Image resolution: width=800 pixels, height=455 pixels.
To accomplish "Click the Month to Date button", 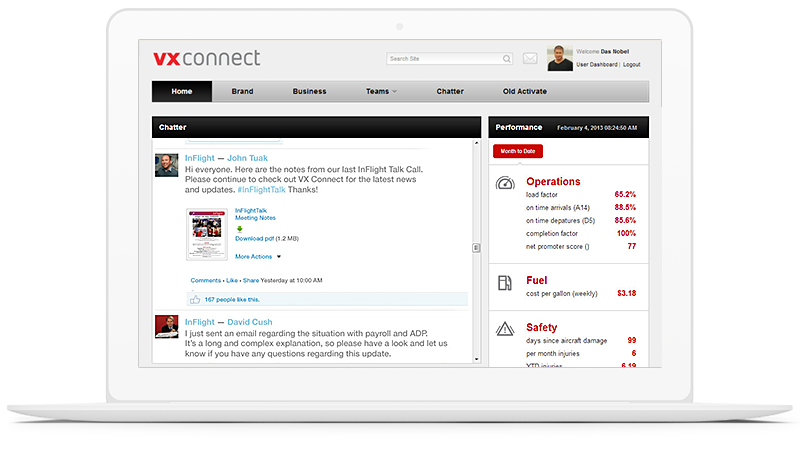I will (518, 151).
